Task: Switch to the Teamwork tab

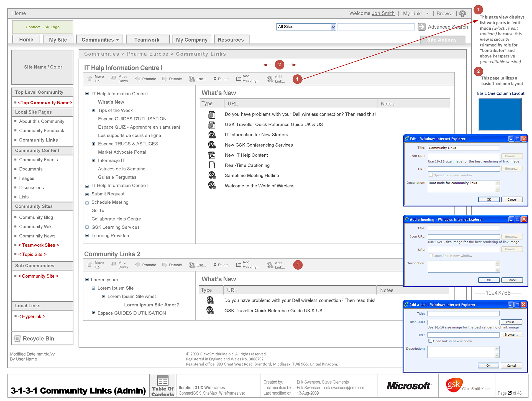Action: tap(147, 40)
